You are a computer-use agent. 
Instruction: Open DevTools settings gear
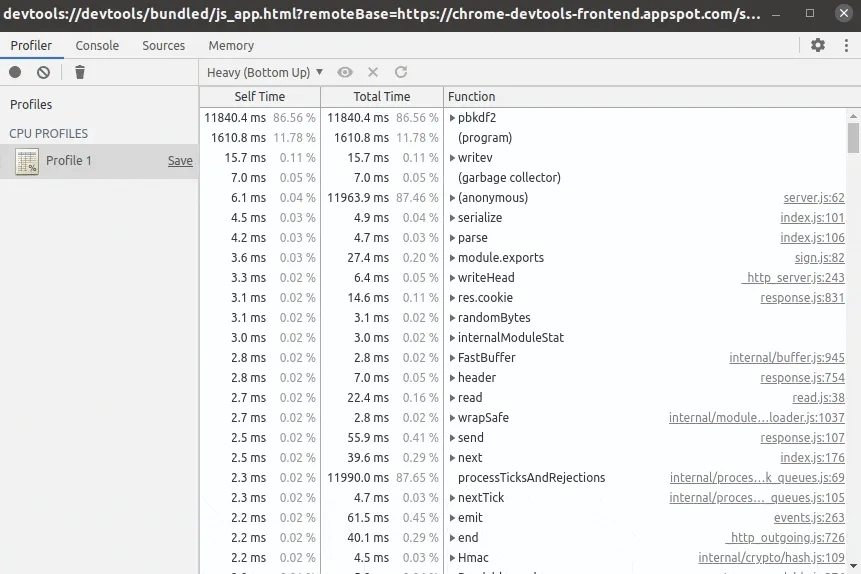818,45
